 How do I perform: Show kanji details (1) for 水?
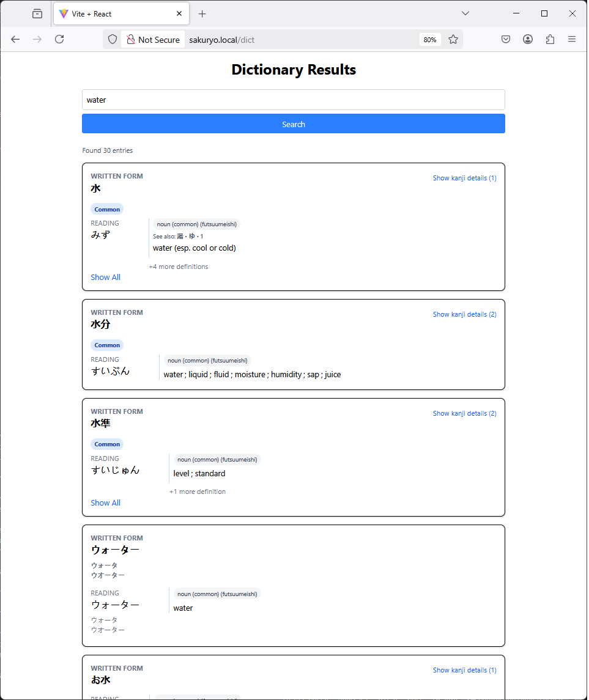tap(464, 179)
